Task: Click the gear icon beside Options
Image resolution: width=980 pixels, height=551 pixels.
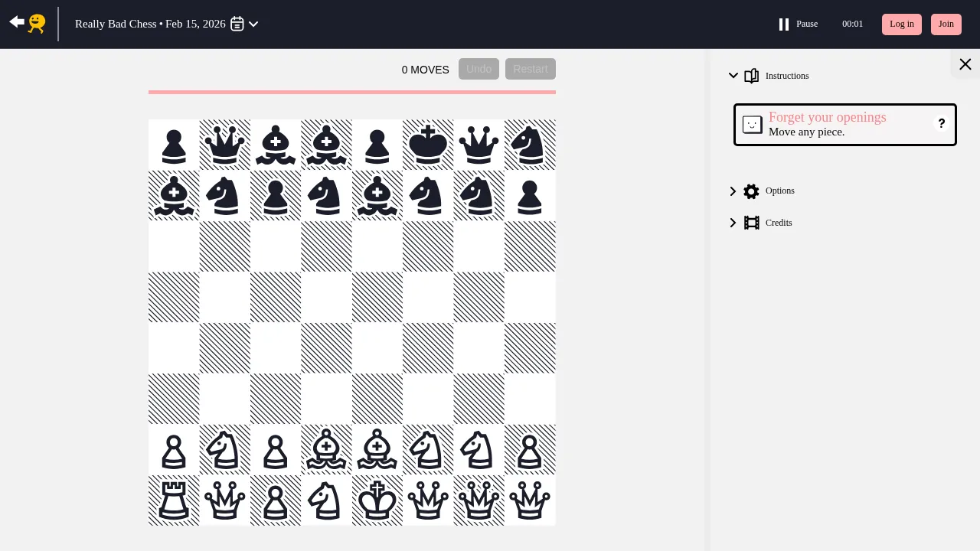Action: pos(751,191)
